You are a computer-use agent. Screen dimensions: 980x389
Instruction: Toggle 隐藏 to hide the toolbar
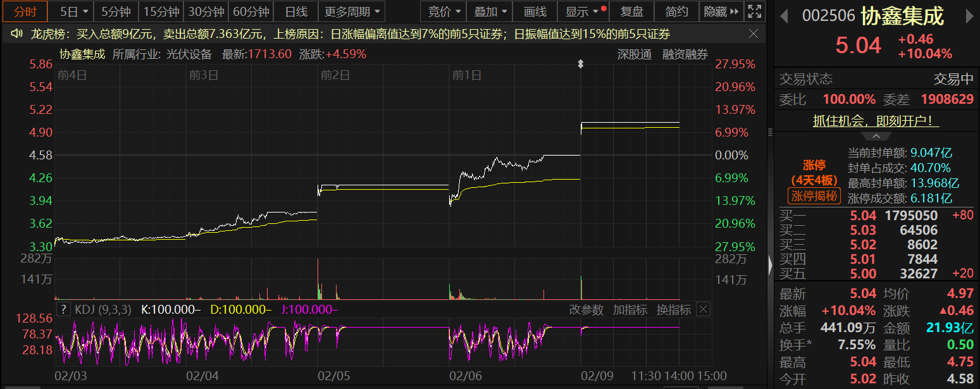[716, 11]
